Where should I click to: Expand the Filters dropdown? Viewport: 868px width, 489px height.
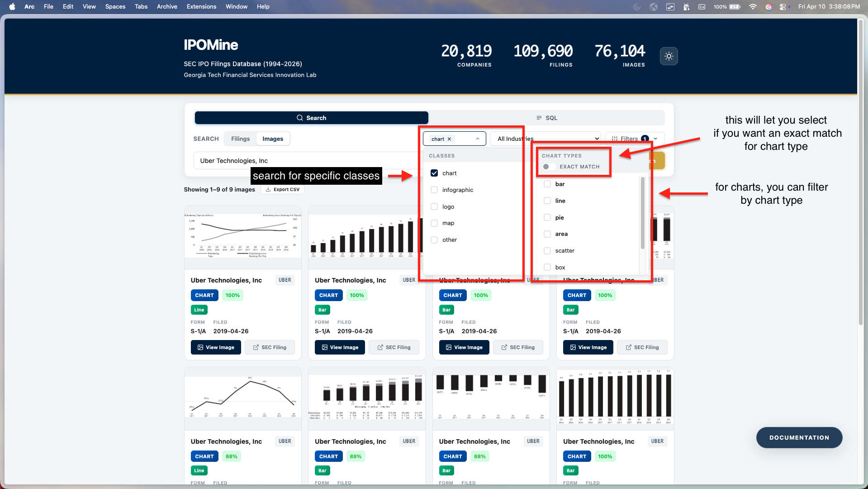click(635, 139)
